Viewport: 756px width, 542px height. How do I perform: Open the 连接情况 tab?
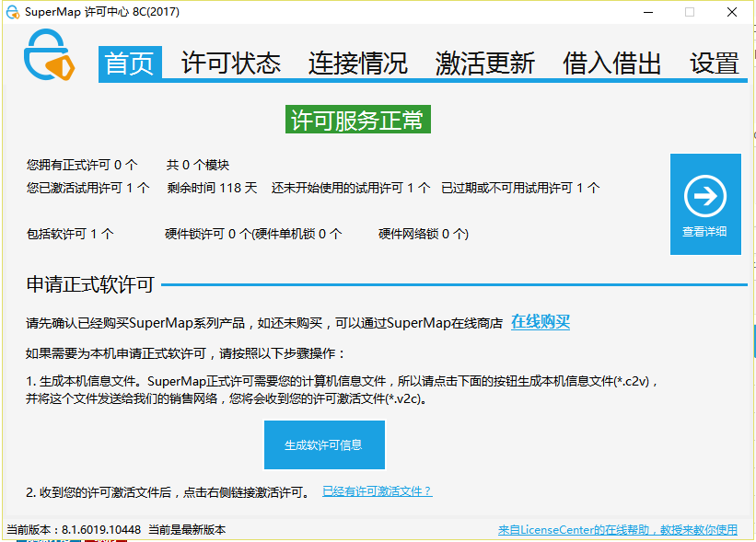click(358, 63)
